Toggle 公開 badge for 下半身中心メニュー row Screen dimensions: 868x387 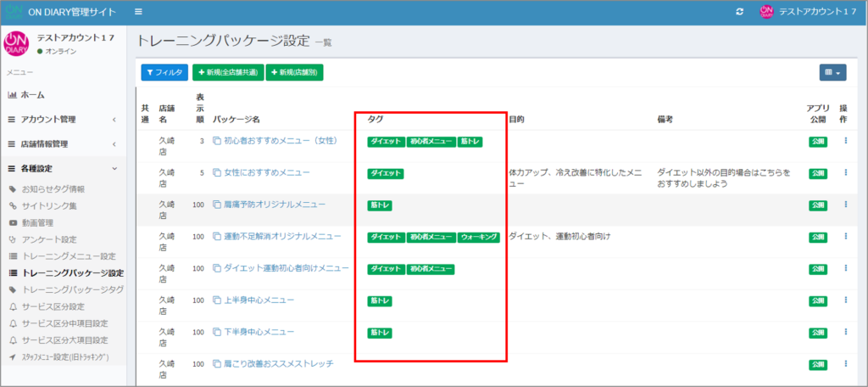[818, 333]
